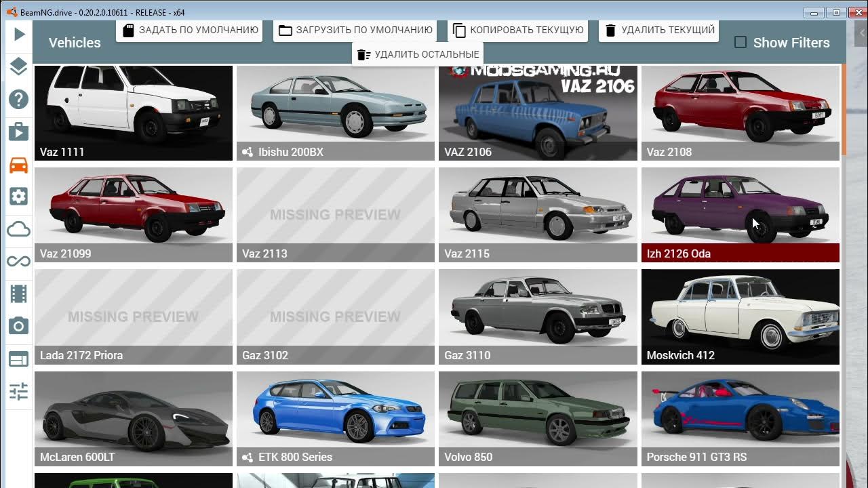The width and height of the screenshot is (868, 488).
Task: Select the Gaz 3102 tile
Action: coord(336,317)
